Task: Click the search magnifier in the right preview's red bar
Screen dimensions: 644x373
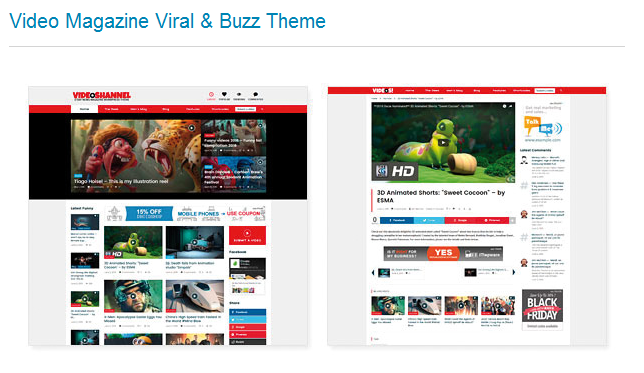Action: (x=561, y=90)
